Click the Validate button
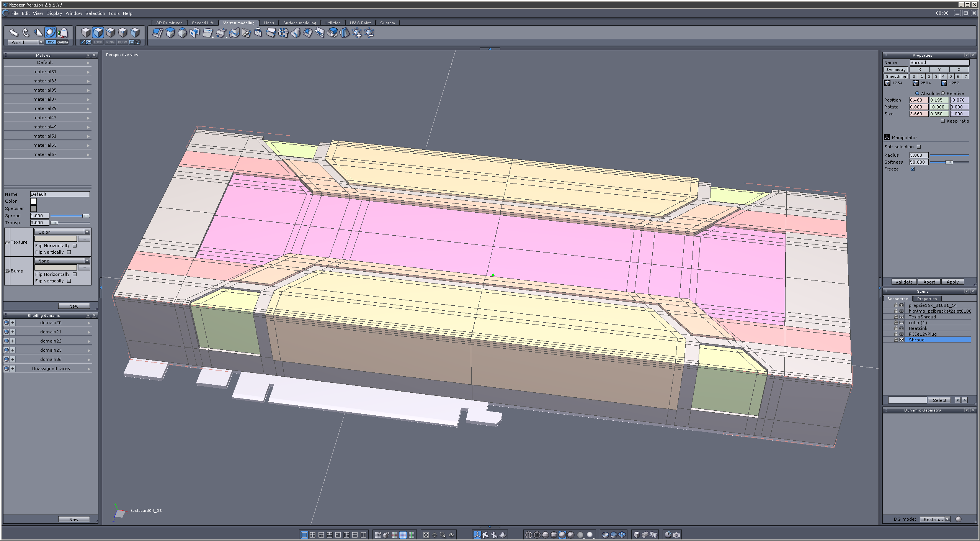The height and width of the screenshot is (541, 980). [x=904, y=282]
